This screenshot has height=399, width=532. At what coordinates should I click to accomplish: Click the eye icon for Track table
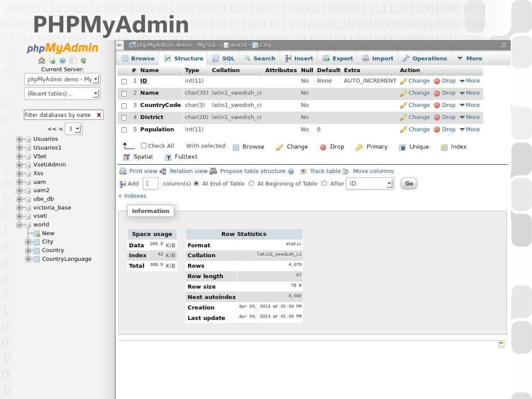pos(303,171)
